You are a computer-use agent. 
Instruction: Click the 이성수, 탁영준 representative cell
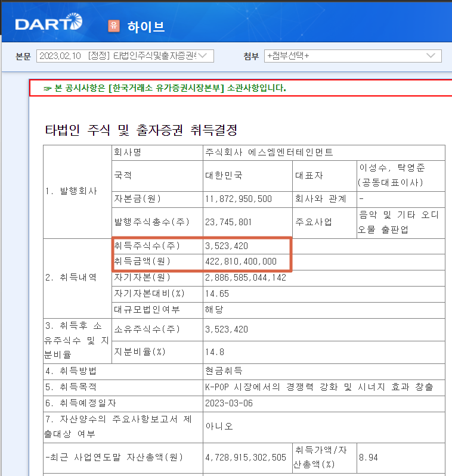(401, 176)
